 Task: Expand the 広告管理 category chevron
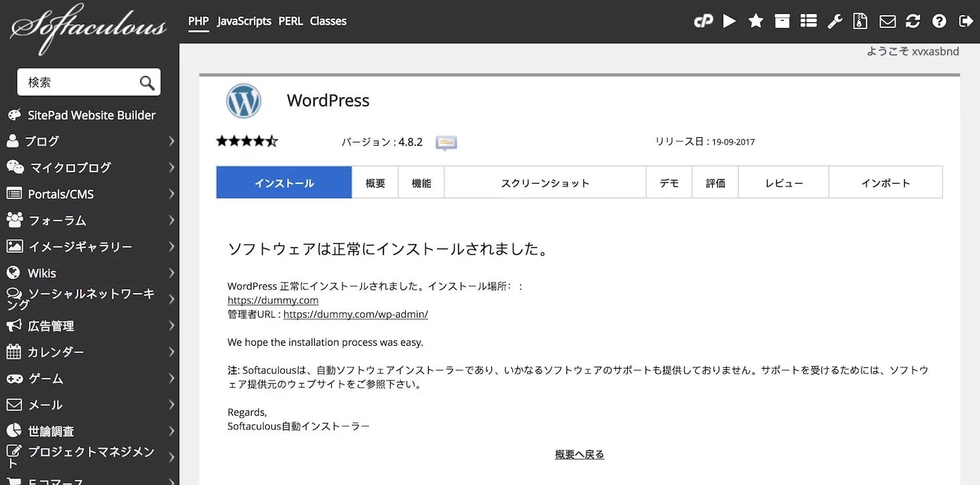point(171,326)
